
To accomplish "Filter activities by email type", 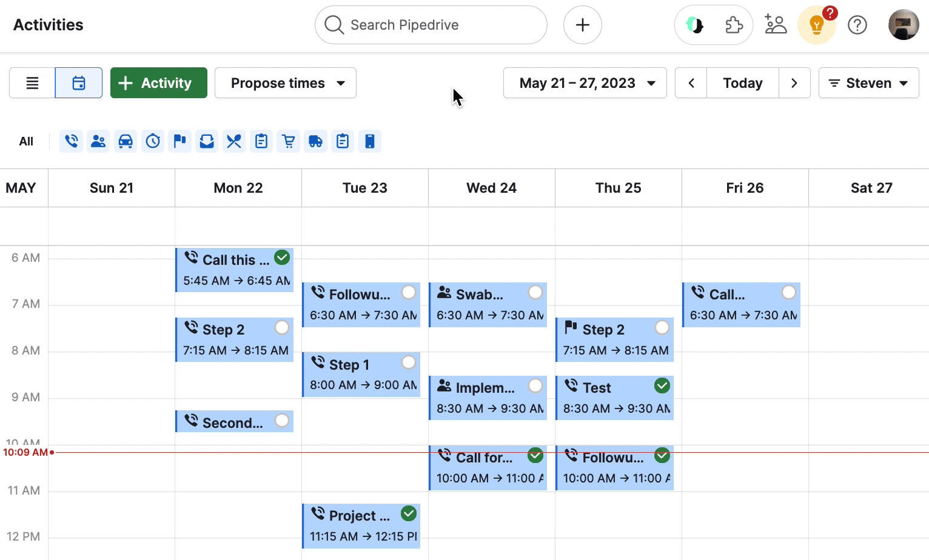I will 207,141.
